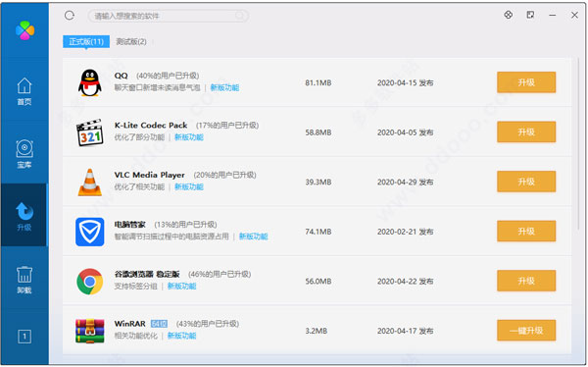The height and width of the screenshot is (367, 588).
Task: Click the (13%的用户已升级) text
Action: click(185, 225)
